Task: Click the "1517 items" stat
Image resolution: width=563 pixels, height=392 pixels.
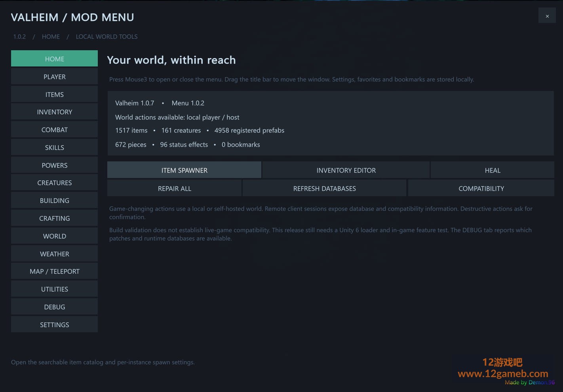Action: tap(131, 131)
